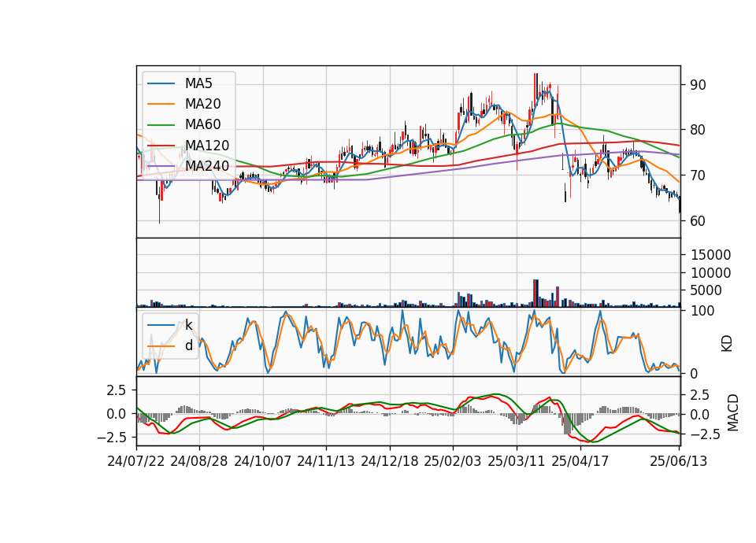
Task: Click the orange MA20 legend line sample
Action: (161, 105)
